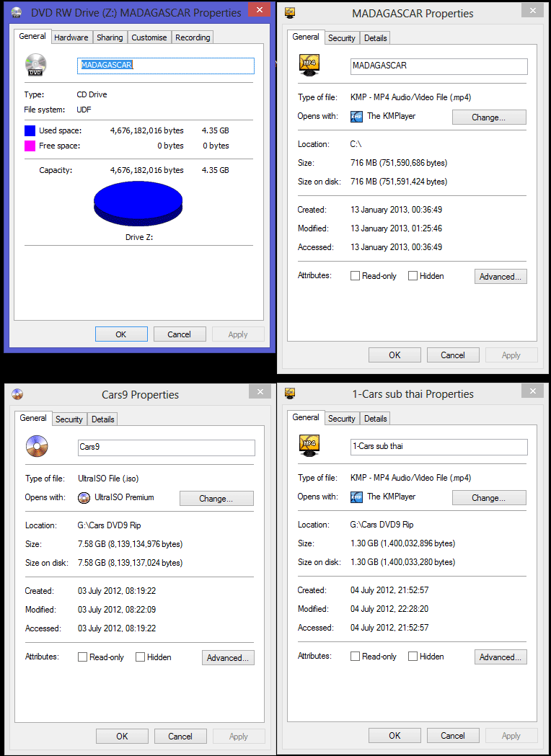Click Advanced... in MADAGASCAR Properties window
The image size is (551, 756).
pyautogui.click(x=501, y=276)
